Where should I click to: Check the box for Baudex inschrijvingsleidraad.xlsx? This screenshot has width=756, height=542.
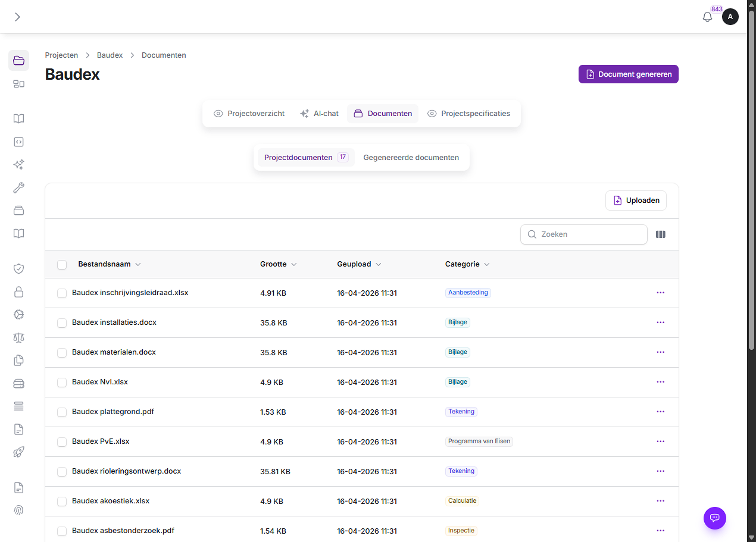pos(62,293)
